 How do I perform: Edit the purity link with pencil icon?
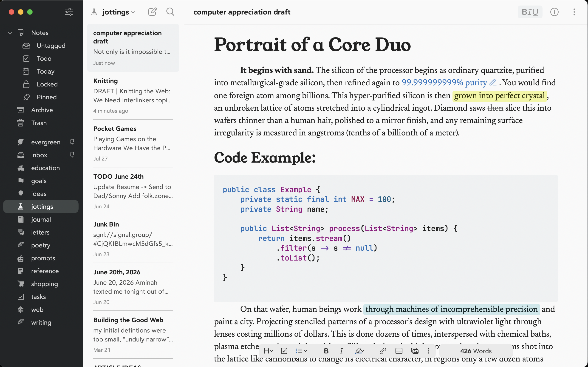pyautogui.click(x=493, y=83)
